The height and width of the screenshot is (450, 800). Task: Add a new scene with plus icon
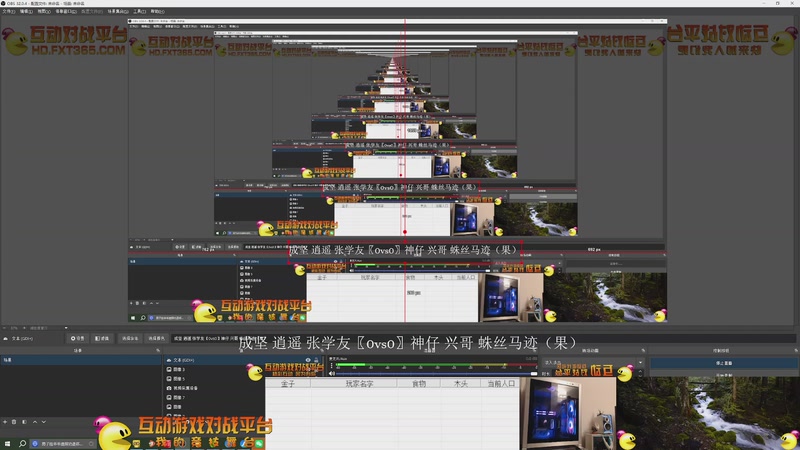point(5,422)
